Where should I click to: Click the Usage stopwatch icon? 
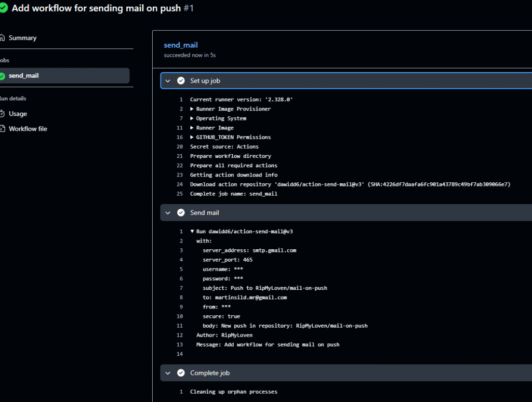(x=3, y=114)
